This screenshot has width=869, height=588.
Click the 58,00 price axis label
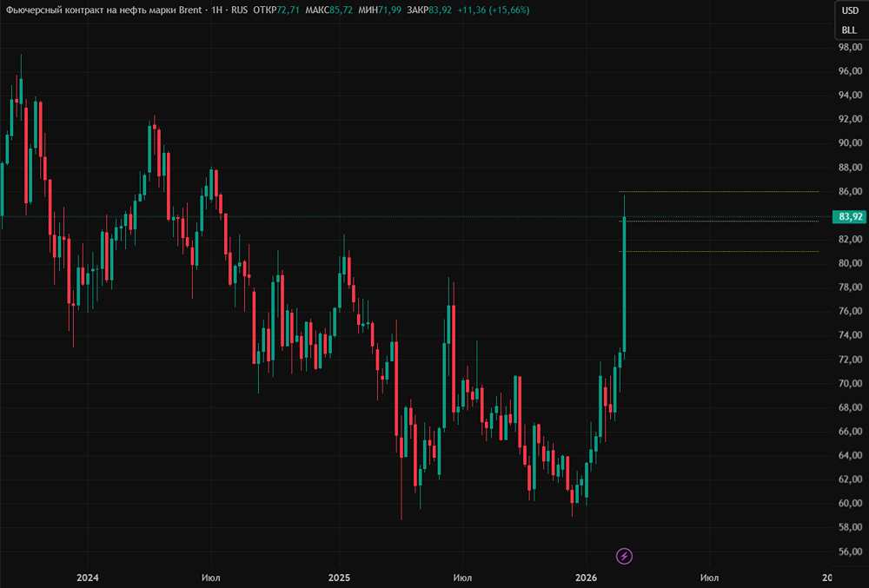[x=850, y=527]
